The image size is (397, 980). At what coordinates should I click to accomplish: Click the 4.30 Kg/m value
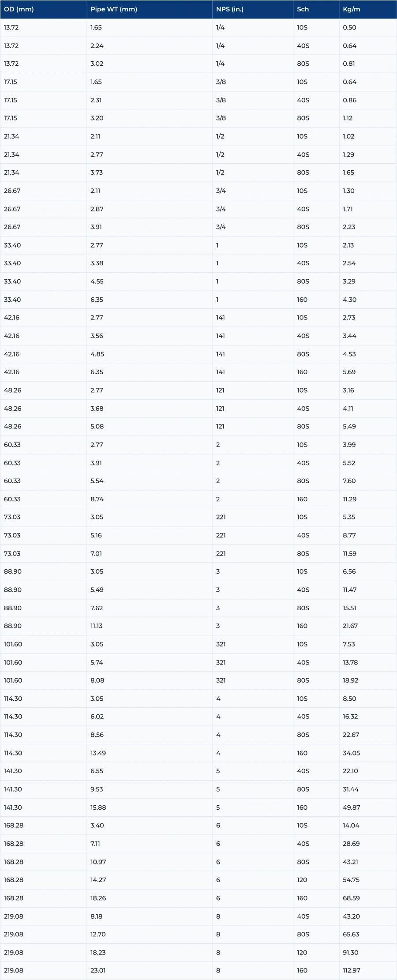(349, 300)
